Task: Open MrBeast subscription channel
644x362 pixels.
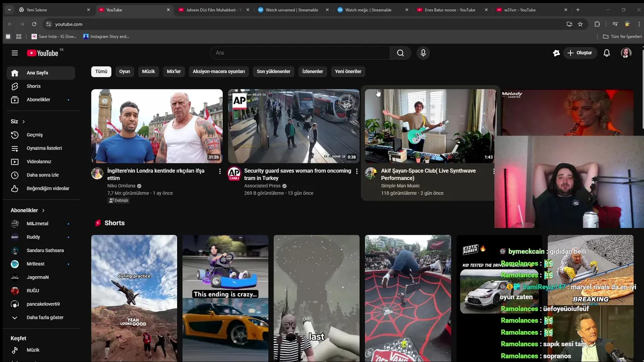Action: (x=41, y=264)
